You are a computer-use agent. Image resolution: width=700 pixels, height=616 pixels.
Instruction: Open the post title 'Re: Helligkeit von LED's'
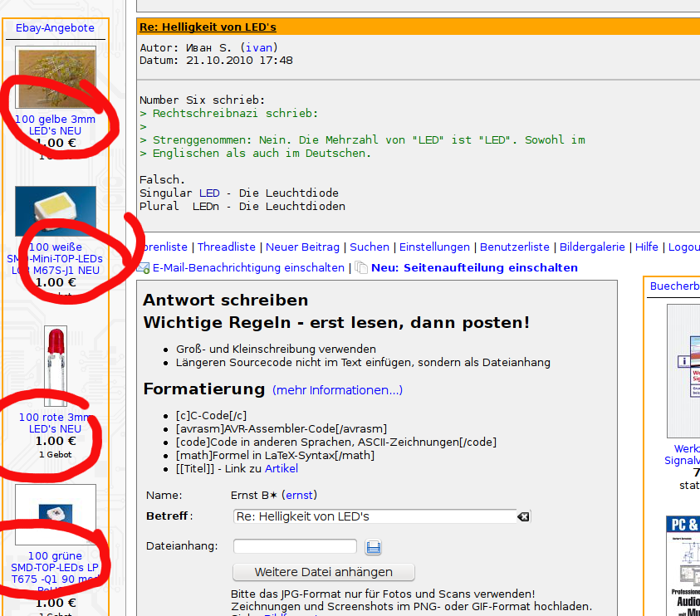(x=208, y=27)
